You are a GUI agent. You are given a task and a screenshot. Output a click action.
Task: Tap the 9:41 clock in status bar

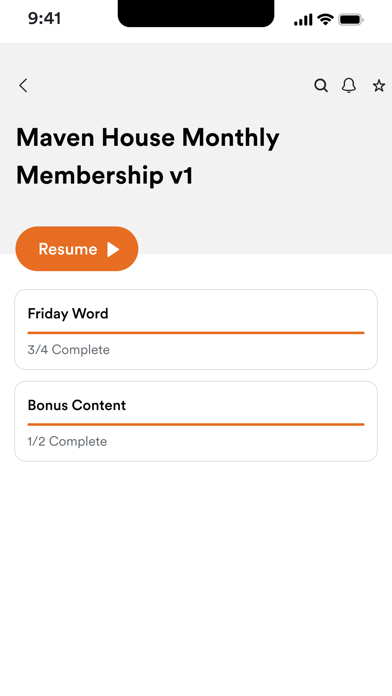(44, 19)
